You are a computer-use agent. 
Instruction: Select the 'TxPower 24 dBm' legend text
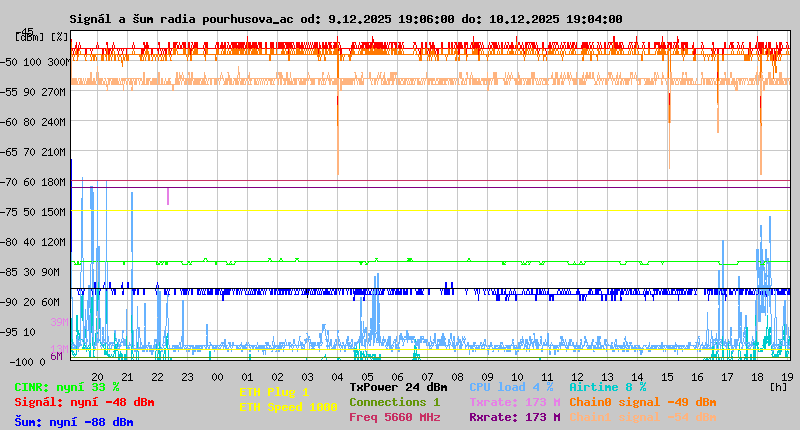[x=398, y=387]
